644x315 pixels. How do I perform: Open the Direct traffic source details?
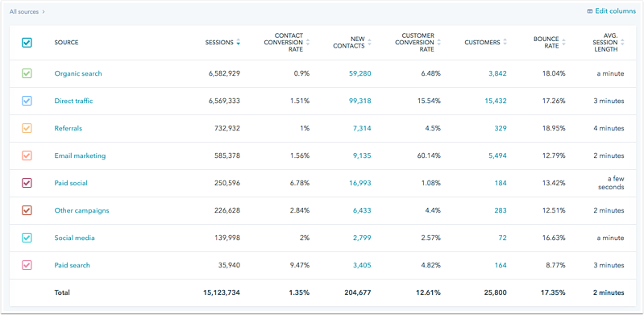(x=73, y=101)
